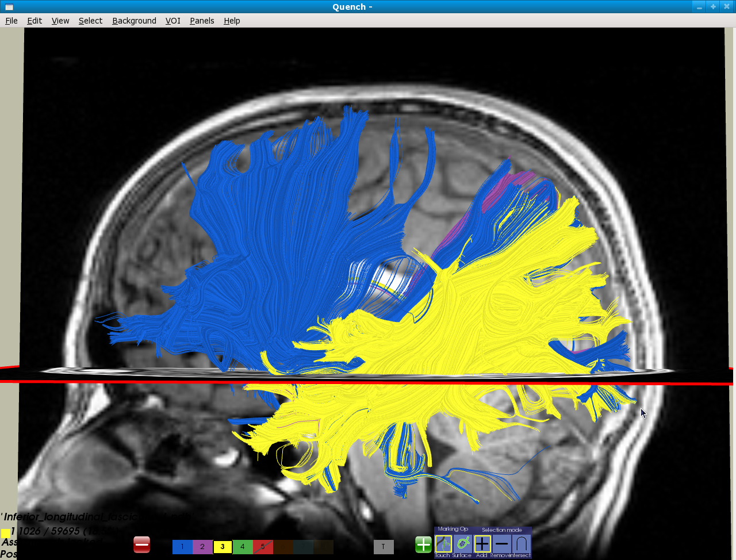Screen dimensions: 736x560
Task: Choose the Remove selection mode
Action: (501, 544)
